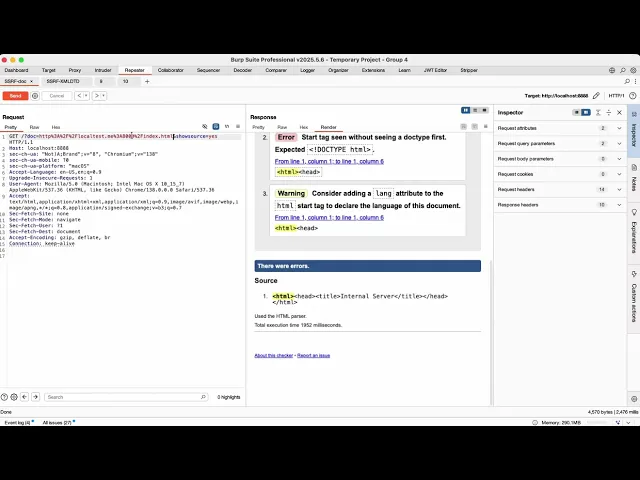
Task: Switch Inspector to the left docking layout
Action: [576, 112]
